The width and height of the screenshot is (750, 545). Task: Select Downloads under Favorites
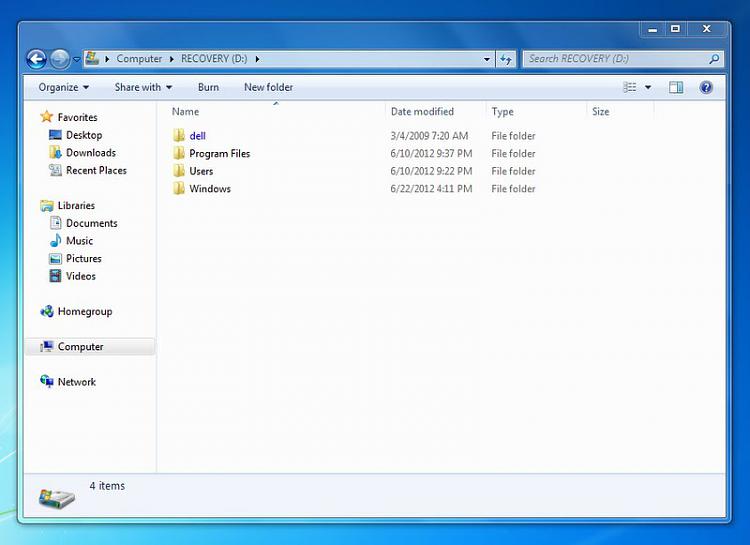[x=90, y=153]
